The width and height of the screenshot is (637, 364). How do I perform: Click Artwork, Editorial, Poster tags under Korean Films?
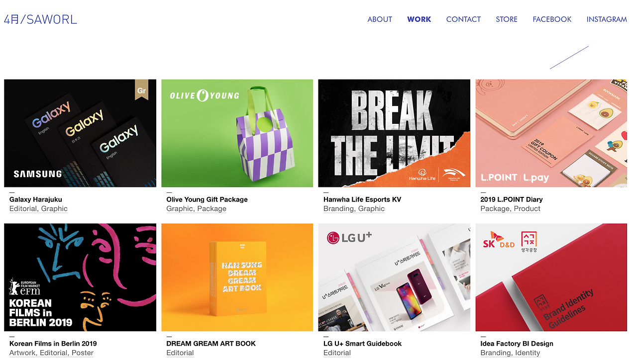(51, 353)
